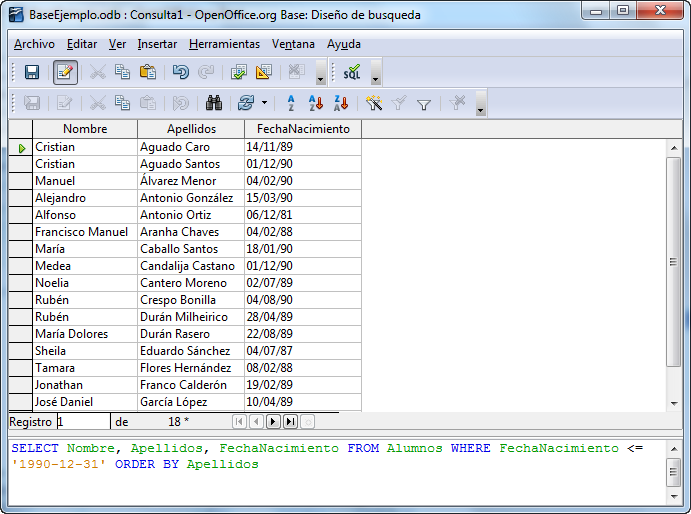Screen dimensions: 691x514
Task: Click the Redo arrow icon
Action: coord(206,72)
